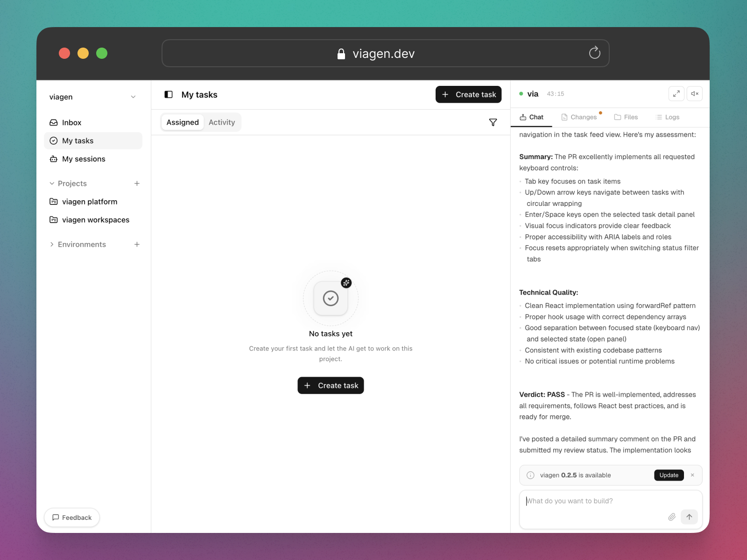Click the filter icon above the task list
The image size is (747, 560).
click(x=493, y=122)
